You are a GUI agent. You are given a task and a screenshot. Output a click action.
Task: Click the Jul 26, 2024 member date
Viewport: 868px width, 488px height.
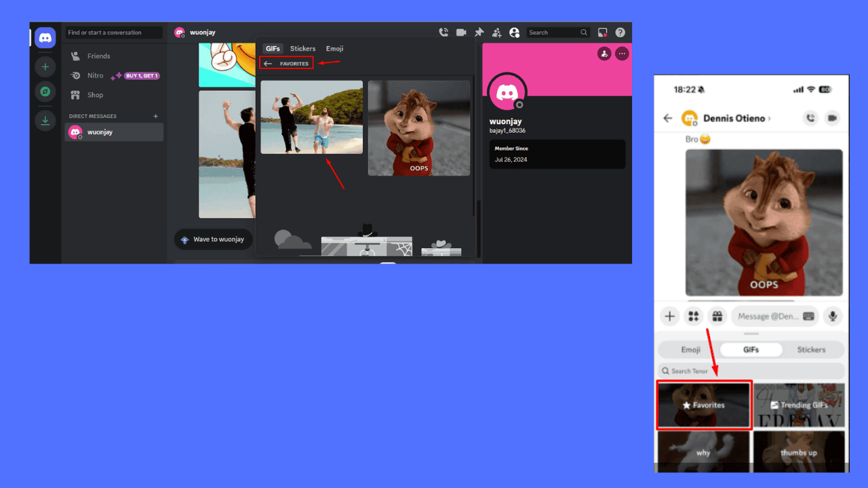[x=511, y=160]
